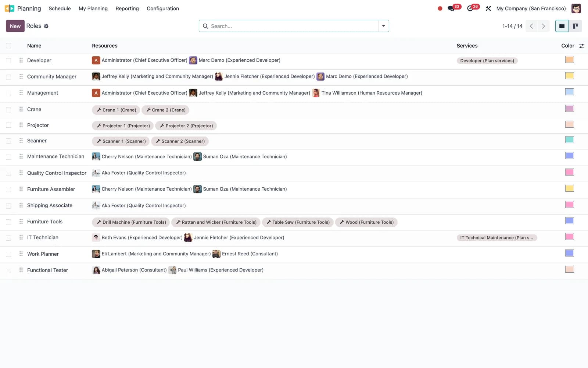Check the Work Planner row checkbox
Viewport: 588px width, 368px height.
click(8, 254)
